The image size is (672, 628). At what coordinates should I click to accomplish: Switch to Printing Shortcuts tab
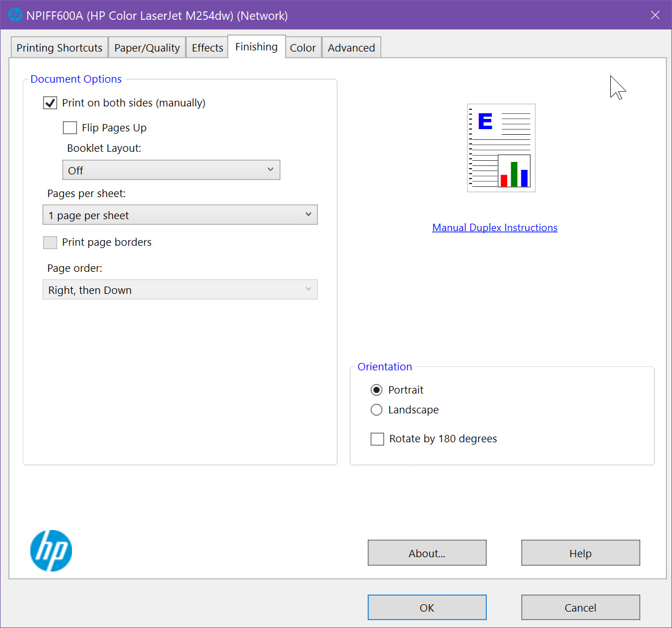click(x=59, y=48)
